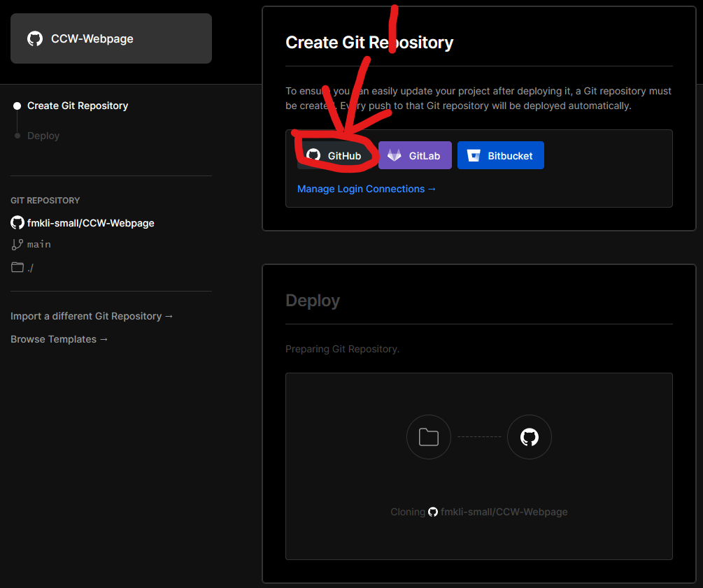703x588 pixels.
Task: Click the main branch name text
Action: coord(39,244)
